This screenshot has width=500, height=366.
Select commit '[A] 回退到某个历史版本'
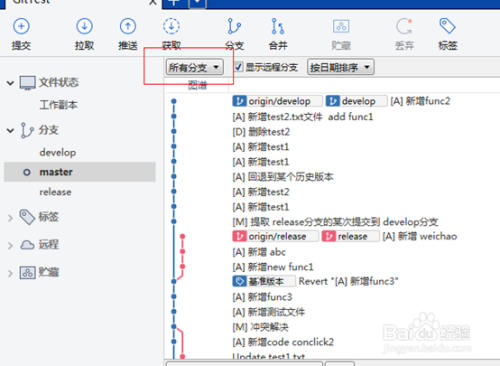point(283,177)
